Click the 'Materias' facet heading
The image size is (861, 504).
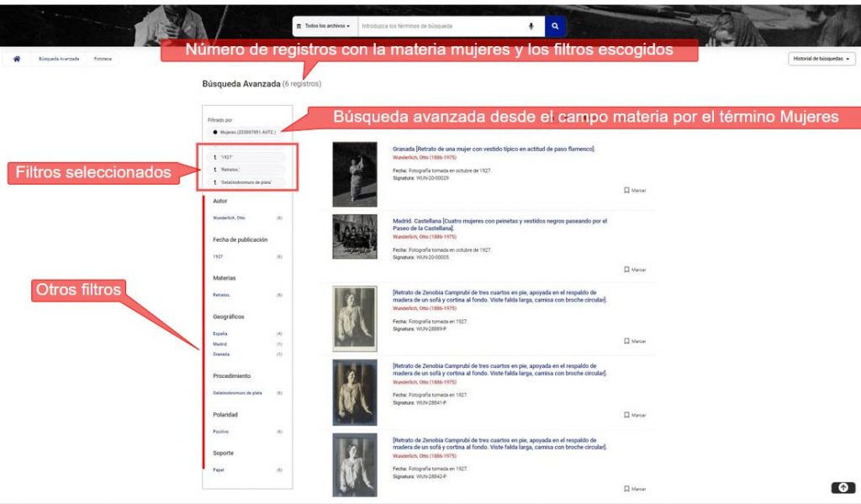(x=224, y=279)
